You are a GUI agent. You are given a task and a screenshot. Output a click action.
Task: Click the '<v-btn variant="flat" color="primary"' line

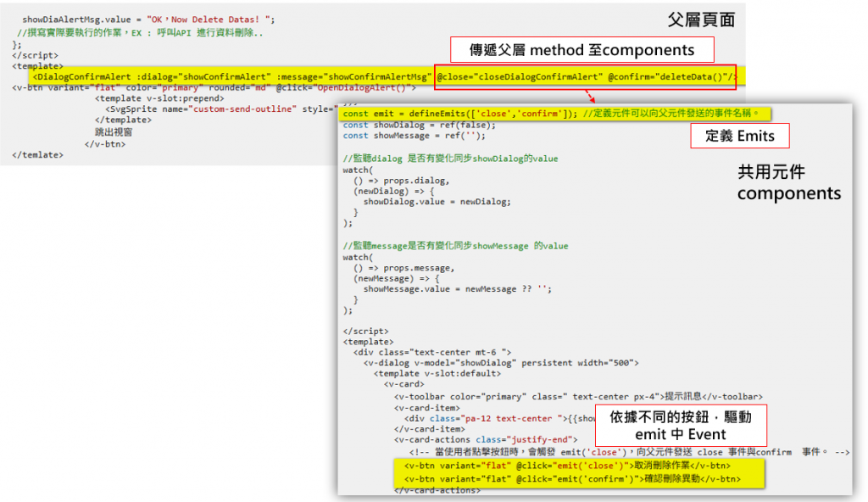(x=214, y=87)
